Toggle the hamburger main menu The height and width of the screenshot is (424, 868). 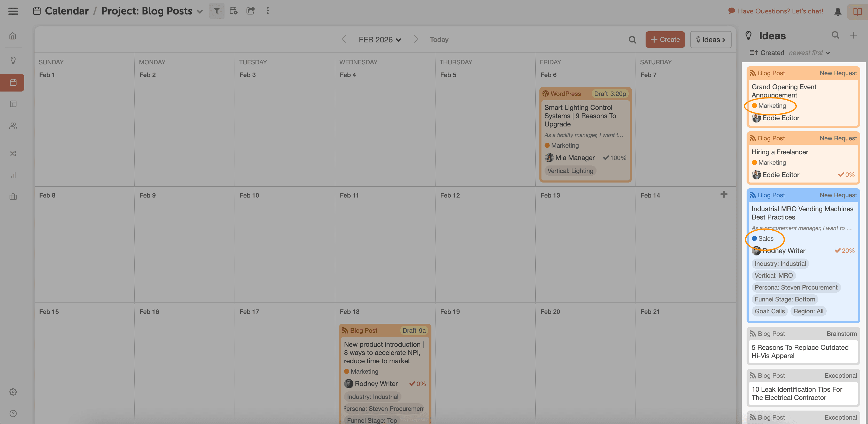tap(13, 11)
